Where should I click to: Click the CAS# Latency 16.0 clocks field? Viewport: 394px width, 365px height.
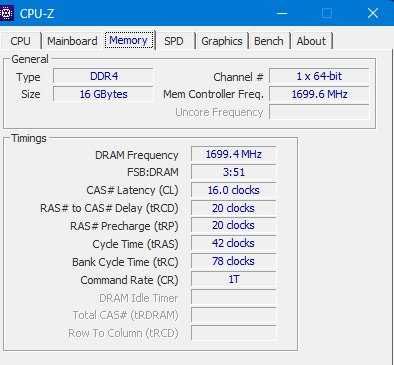tap(234, 190)
